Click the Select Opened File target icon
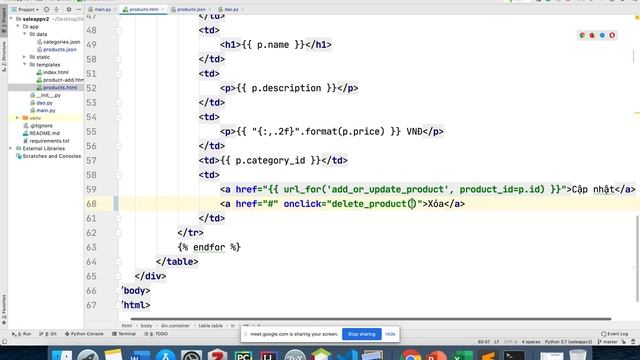Image resolution: width=640 pixels, height=360 pixels. 46,9
